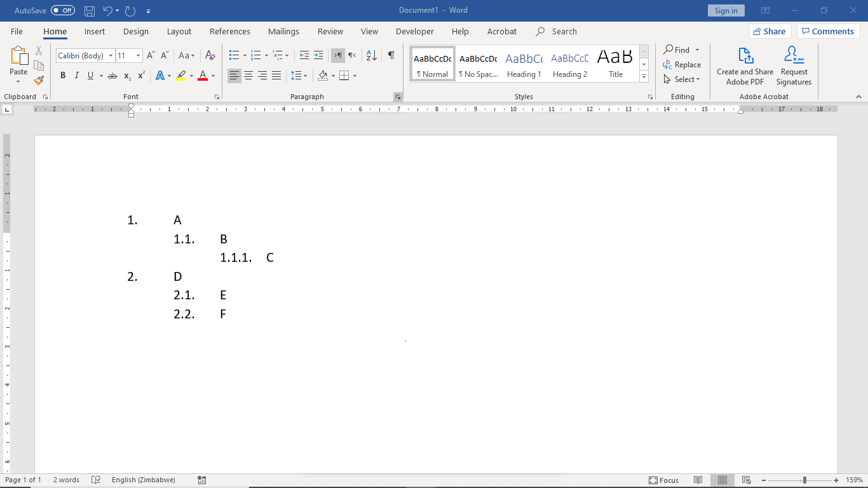Apply subscript formatting
The width and height of the screenshot is (868, 488).
pyautogui.click(x=127, y=76)
